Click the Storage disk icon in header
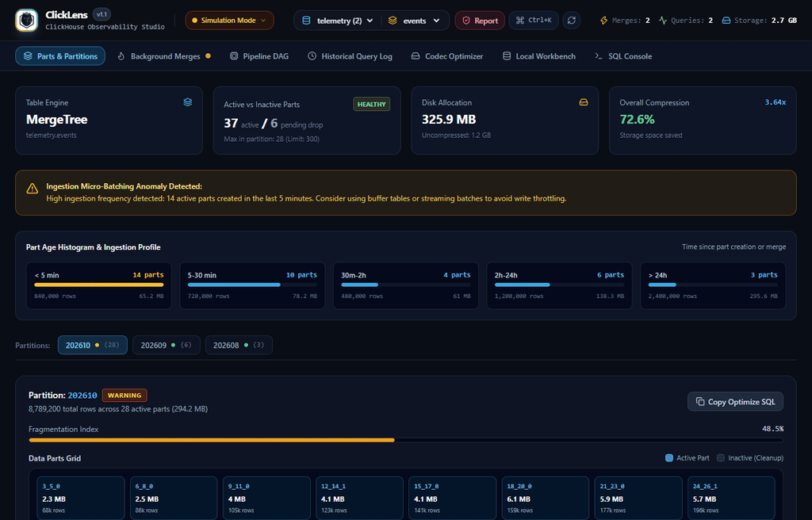The height and width of the screenshot is (520, 812). pos(726,21)
